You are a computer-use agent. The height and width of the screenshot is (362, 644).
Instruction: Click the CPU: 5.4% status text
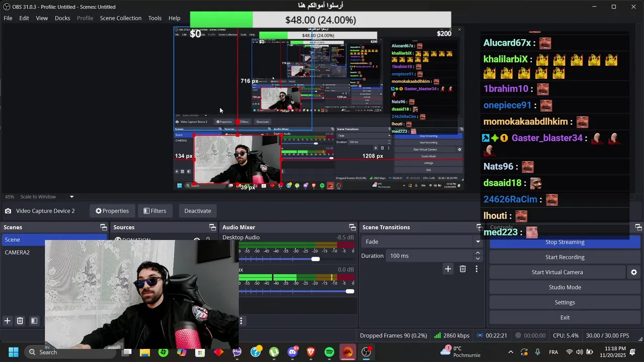[566, 335]
